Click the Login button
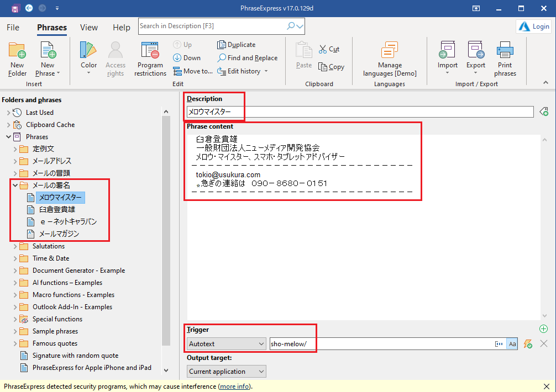Viewport: 556px width, 392px height. coord(534,27)
